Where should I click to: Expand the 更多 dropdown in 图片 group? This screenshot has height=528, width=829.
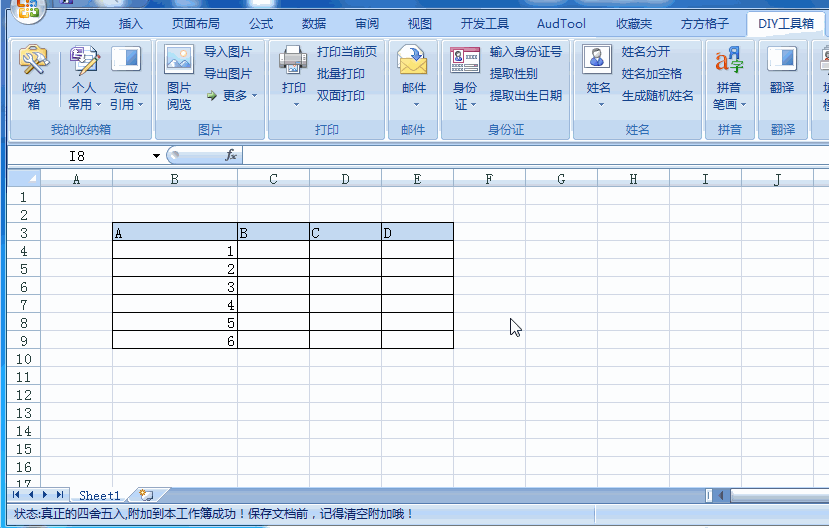point(232,96)
